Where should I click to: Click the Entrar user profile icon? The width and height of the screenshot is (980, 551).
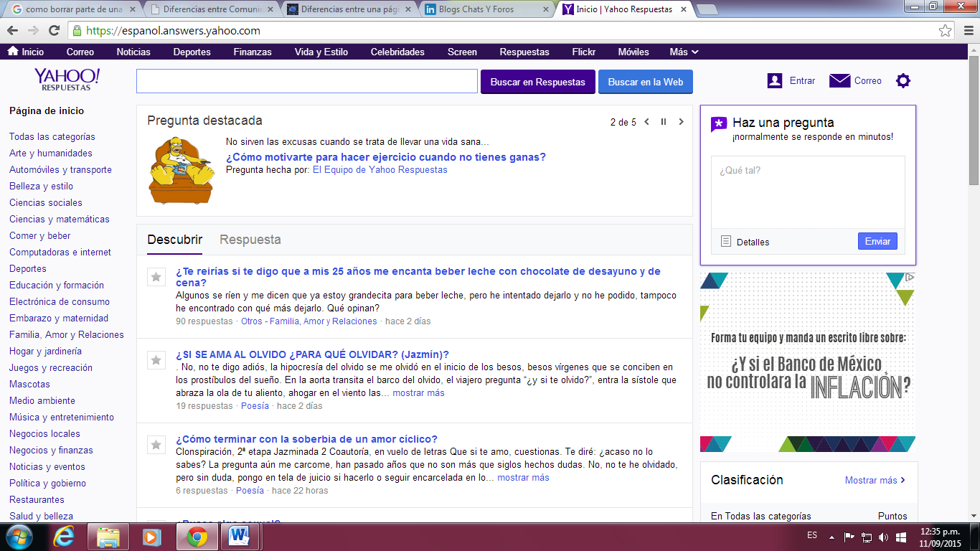(x=775, y=81)
